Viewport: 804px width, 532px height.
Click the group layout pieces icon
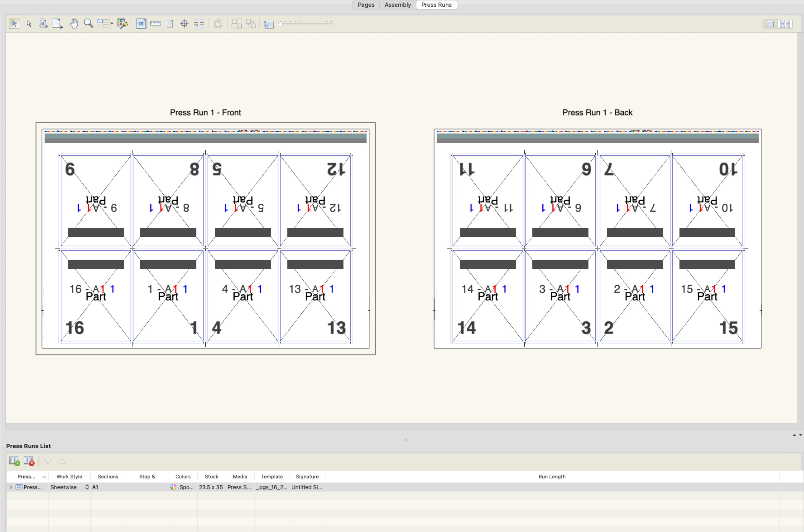point(237,23)
